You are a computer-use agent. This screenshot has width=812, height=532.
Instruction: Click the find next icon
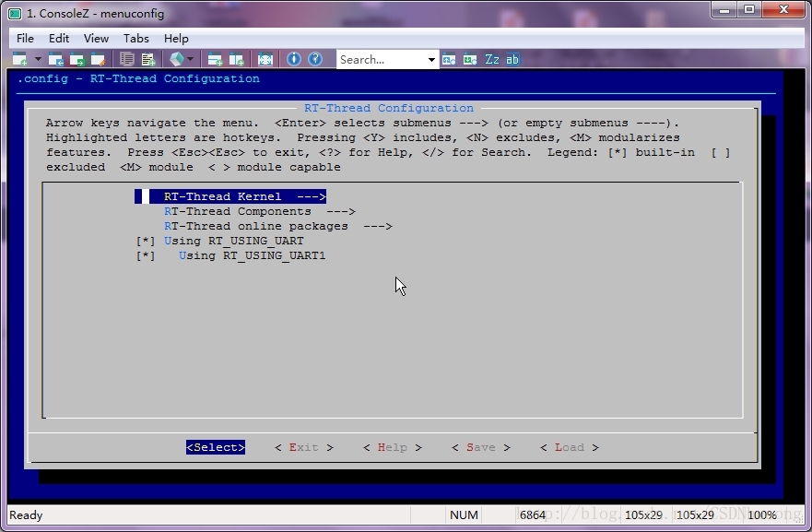coord(470,59)
